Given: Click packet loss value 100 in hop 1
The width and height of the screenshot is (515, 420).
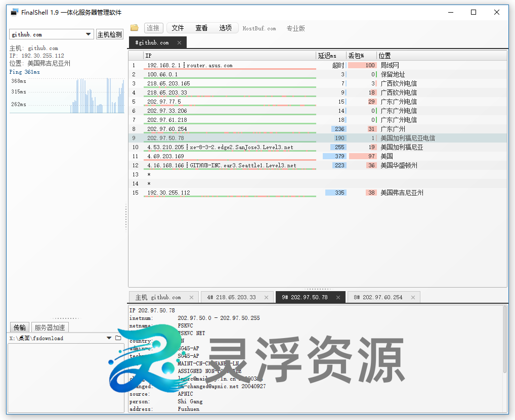Looking at the screenshot, I should click(x=370, y=65).
